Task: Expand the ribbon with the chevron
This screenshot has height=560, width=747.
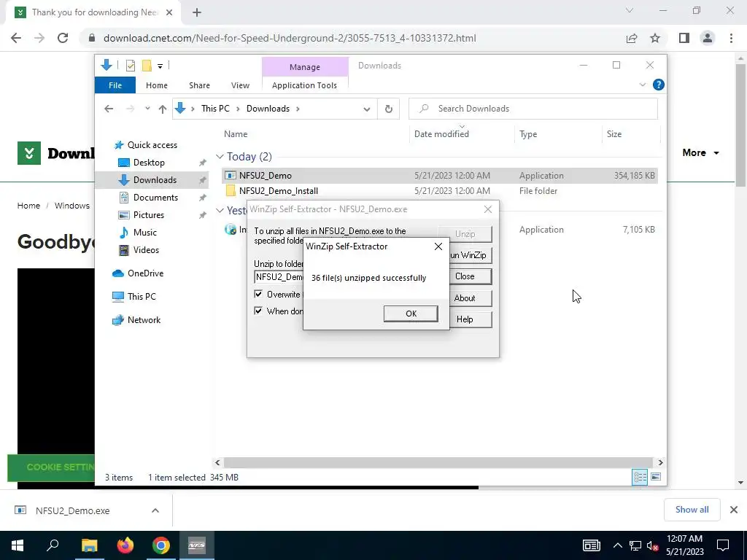Action: tap(642, 85)
